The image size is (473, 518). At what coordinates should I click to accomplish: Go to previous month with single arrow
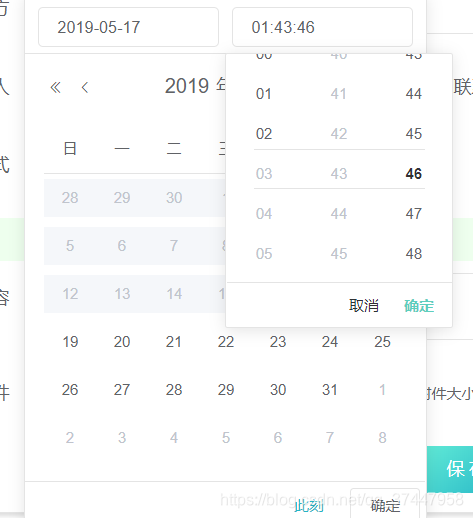85,88
